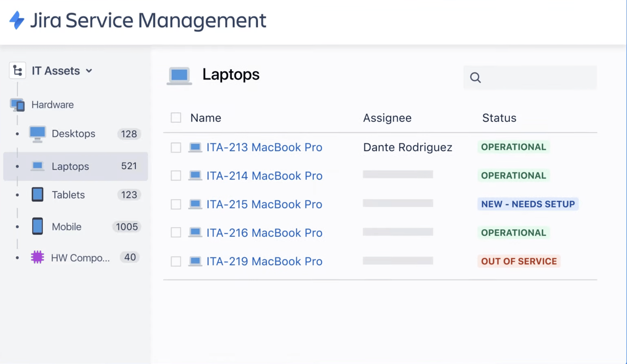This screenshot has height=364, width=627.
Task: Click the IT Assets schema tree icon
Action: [x=18, y=71]
